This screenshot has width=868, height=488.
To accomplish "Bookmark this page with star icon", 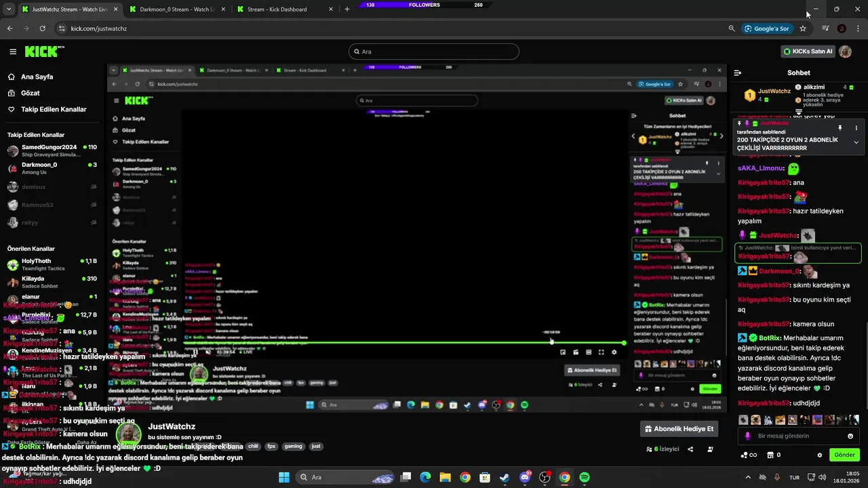I will pos(803,28).
